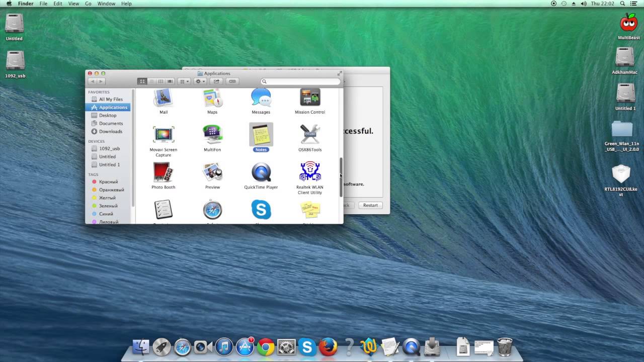Open the Finder menu in menu bar

point(26,4)
